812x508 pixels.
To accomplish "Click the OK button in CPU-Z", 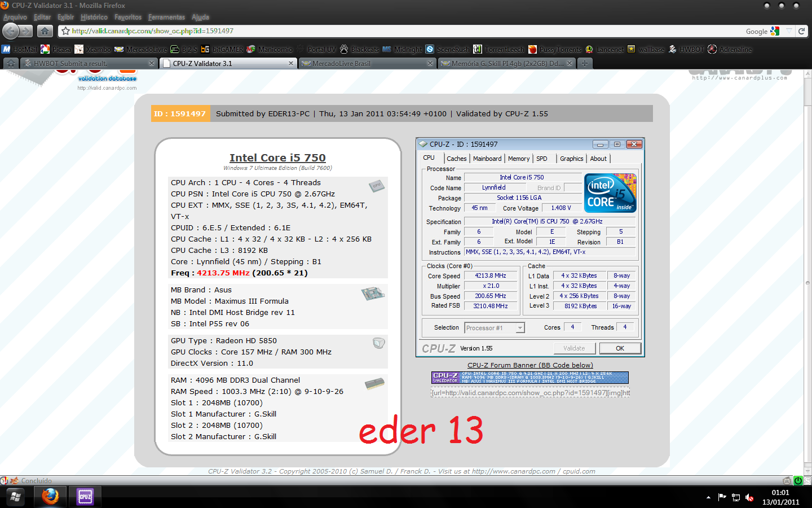I will [x=620, y=348].
